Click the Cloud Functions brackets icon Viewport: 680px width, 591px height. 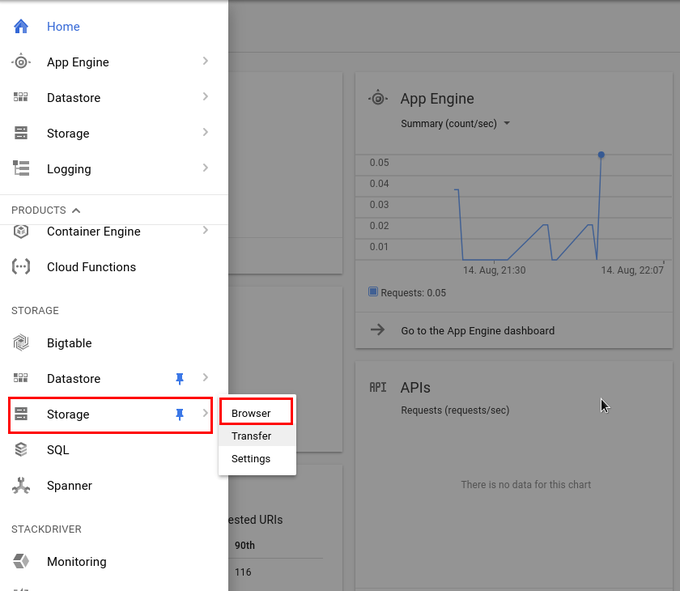tap(21, 267)
